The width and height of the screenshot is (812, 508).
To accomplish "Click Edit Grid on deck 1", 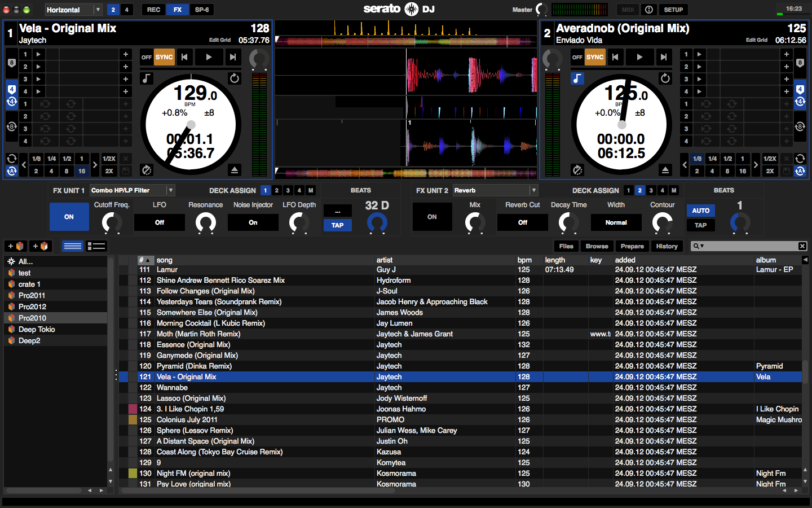I will pyautogui.click(x=220, y=40).
